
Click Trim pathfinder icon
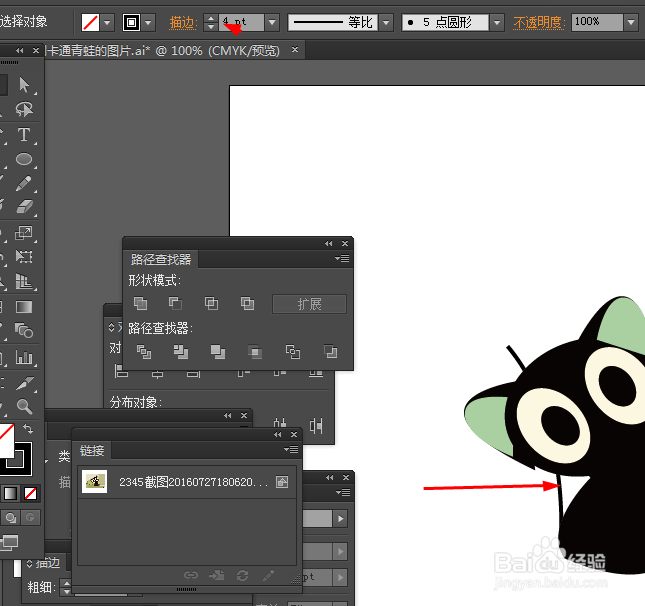[181, 352]
